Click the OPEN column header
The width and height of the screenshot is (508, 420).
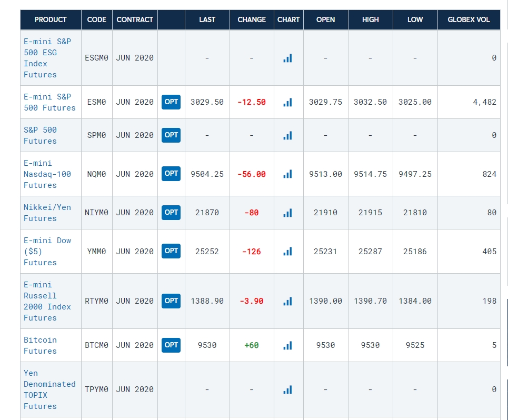point(326,20)
